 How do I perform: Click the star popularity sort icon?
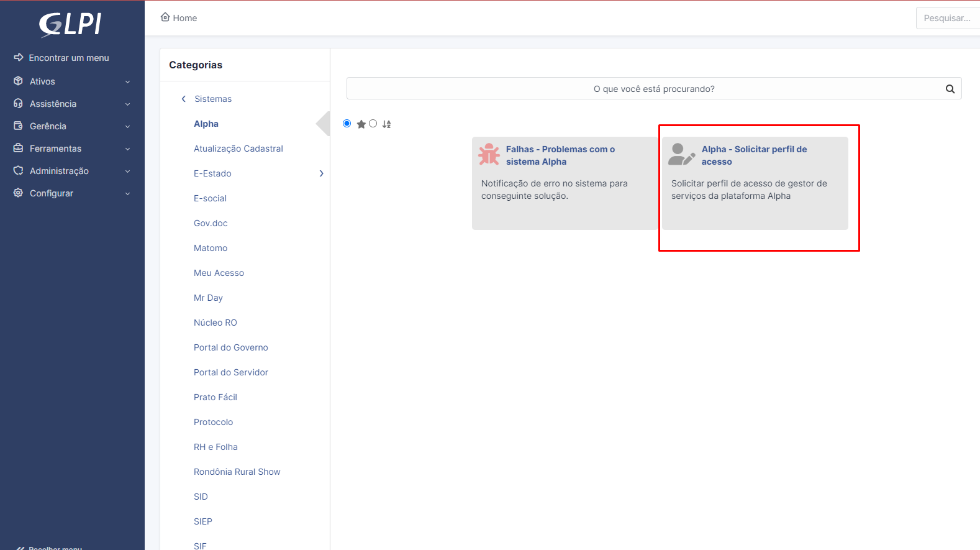tap(361, 124)
